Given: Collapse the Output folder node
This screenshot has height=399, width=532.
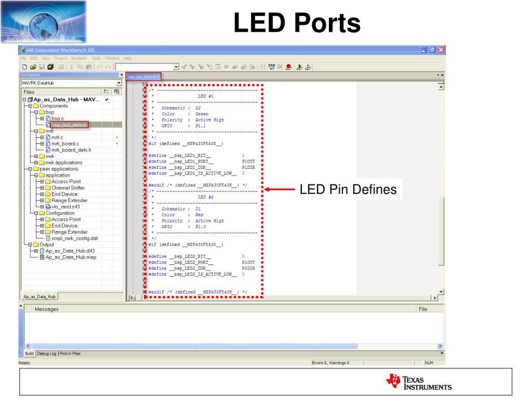Looking at the screenshot, I should 30,245.
